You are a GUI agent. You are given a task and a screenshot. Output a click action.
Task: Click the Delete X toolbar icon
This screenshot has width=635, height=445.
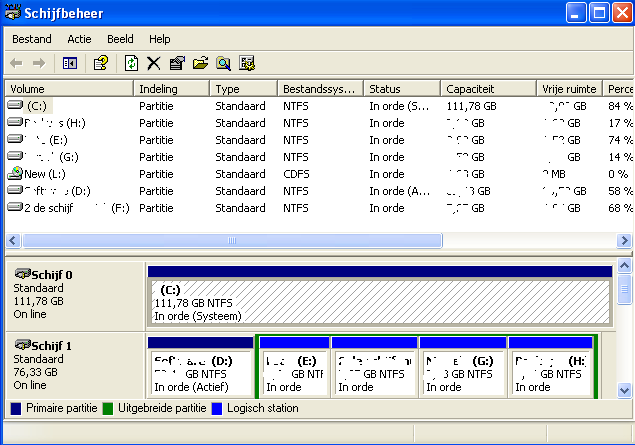pos(153,63)
